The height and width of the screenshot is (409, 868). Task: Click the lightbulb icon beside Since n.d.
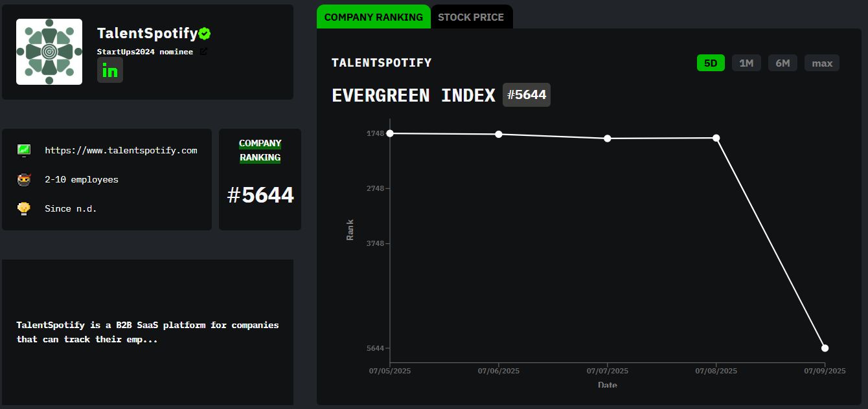point(24,208)
